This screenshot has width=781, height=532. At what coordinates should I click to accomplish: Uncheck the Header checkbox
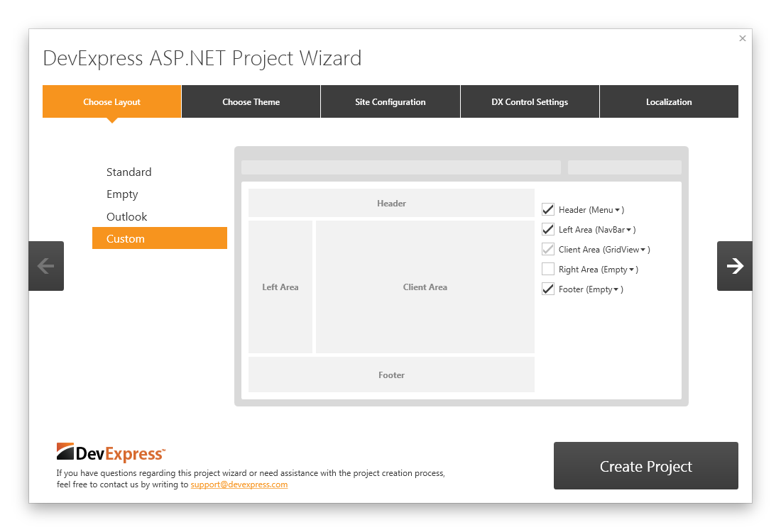(548, 209)
